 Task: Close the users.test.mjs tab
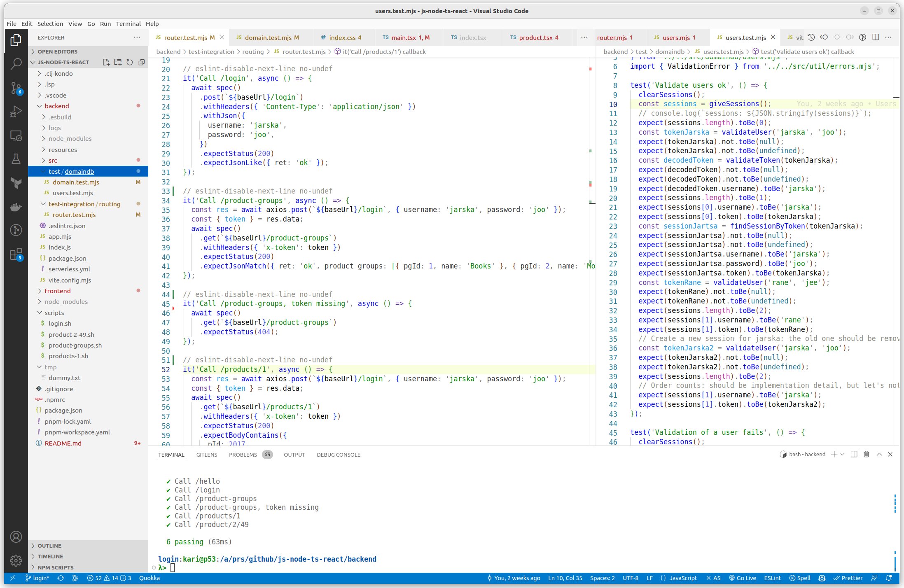[x=773, y=37]
